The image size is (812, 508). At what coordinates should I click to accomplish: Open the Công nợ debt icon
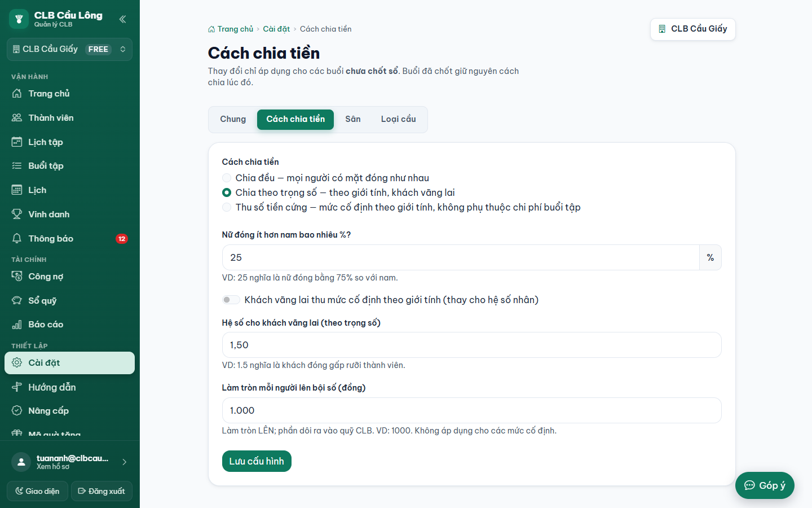(x=17, y=276)
